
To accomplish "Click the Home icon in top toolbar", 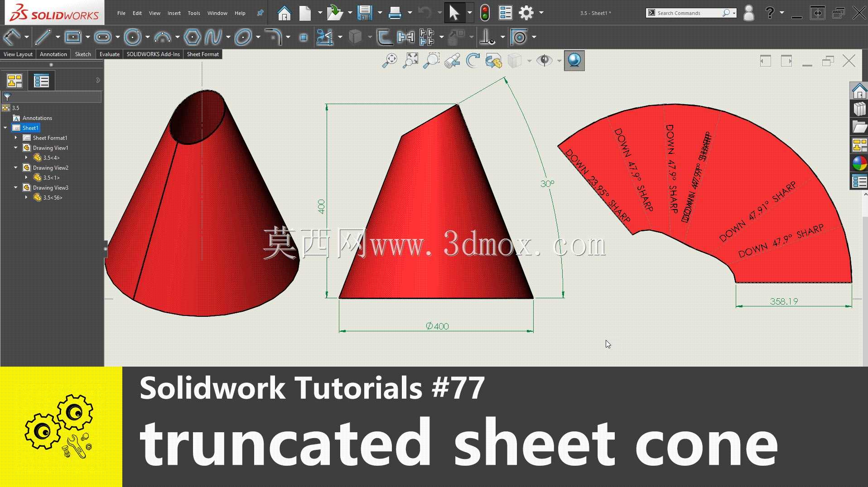I will [x=284, y=13].
